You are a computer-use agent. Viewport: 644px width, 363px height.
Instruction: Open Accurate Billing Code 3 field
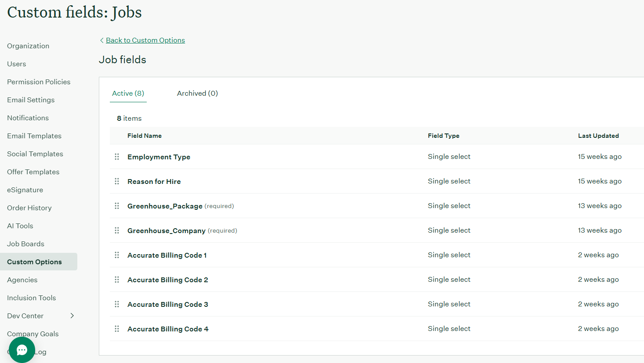click(167, 305)
